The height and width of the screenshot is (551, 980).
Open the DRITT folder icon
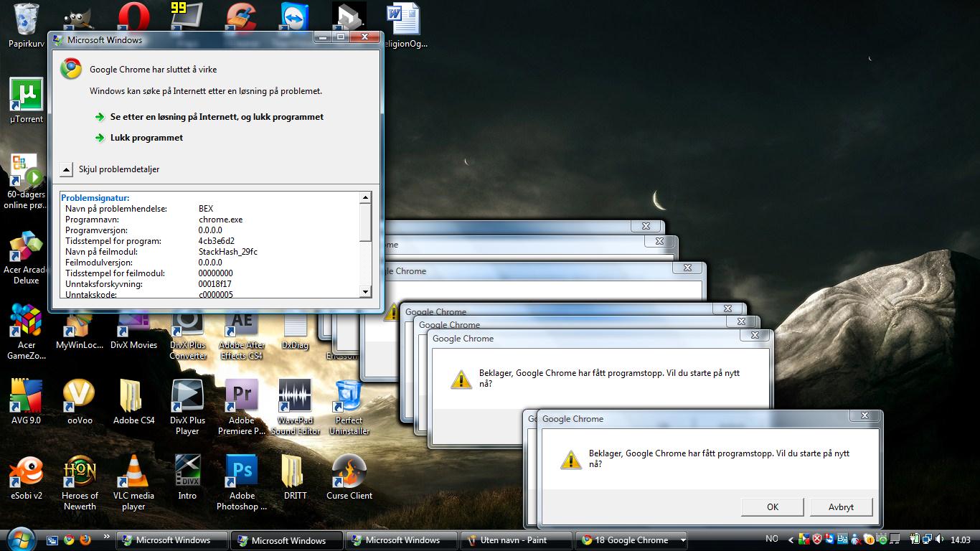coord(295,477)
